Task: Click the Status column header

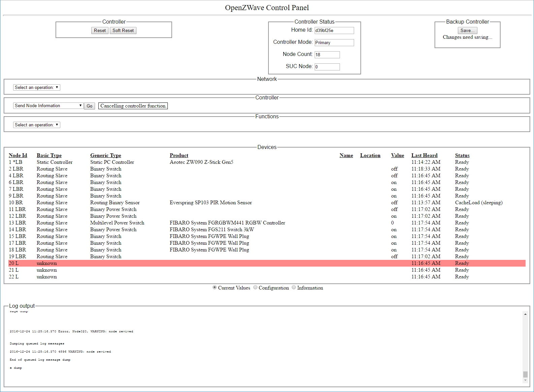Action: [462, 155]
